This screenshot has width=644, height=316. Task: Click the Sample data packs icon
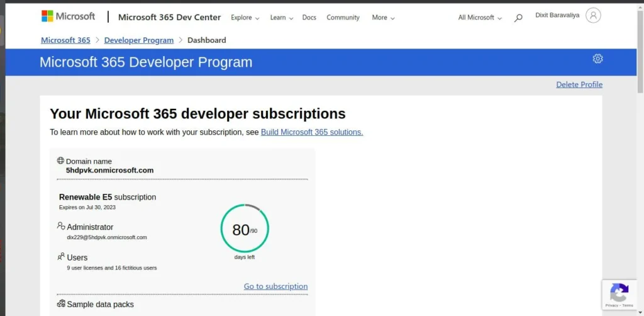(61, 303)
